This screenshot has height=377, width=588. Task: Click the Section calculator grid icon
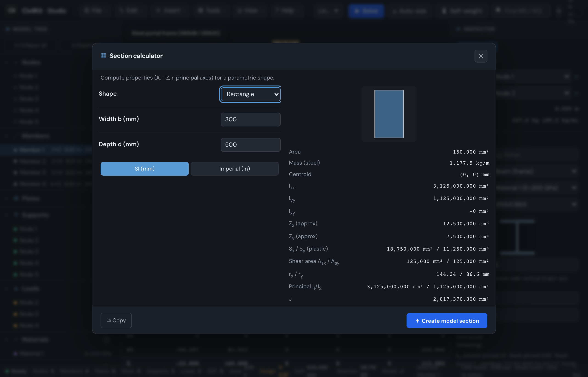[x=103, y=56]
